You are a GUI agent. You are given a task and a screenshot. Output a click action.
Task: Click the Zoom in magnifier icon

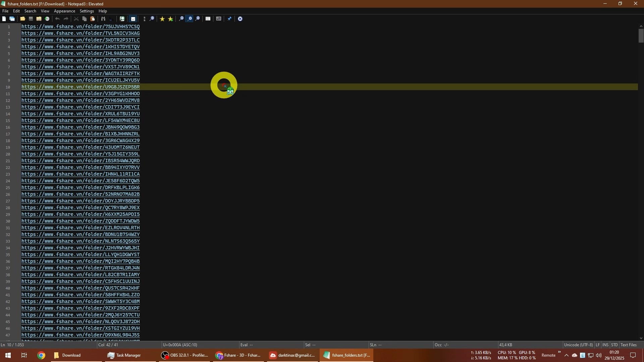(x=181, y=19)
